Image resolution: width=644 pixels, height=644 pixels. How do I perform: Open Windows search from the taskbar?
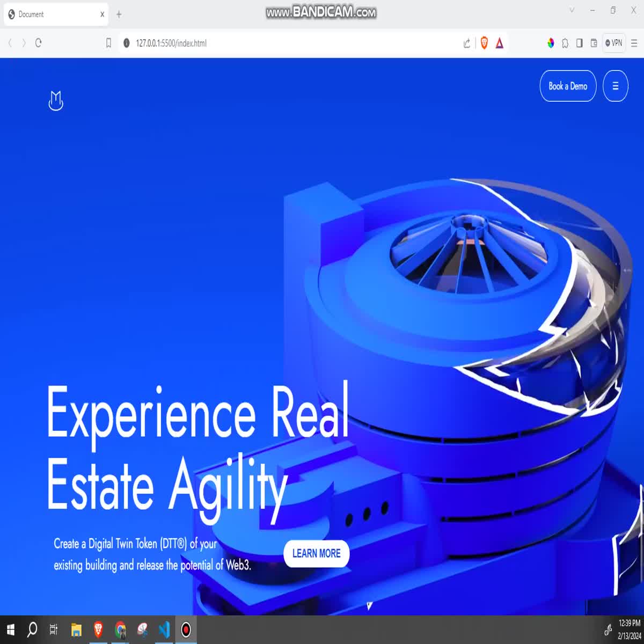(32, 630)
